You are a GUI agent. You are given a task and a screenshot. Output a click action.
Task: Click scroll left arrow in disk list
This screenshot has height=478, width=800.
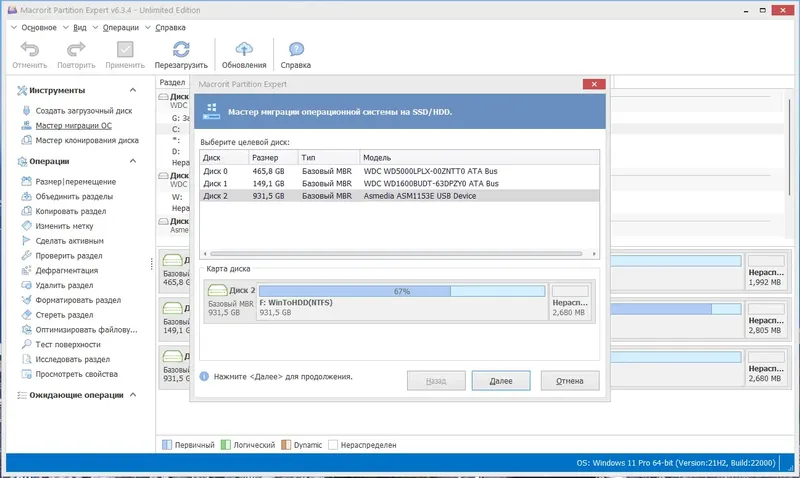205,254
